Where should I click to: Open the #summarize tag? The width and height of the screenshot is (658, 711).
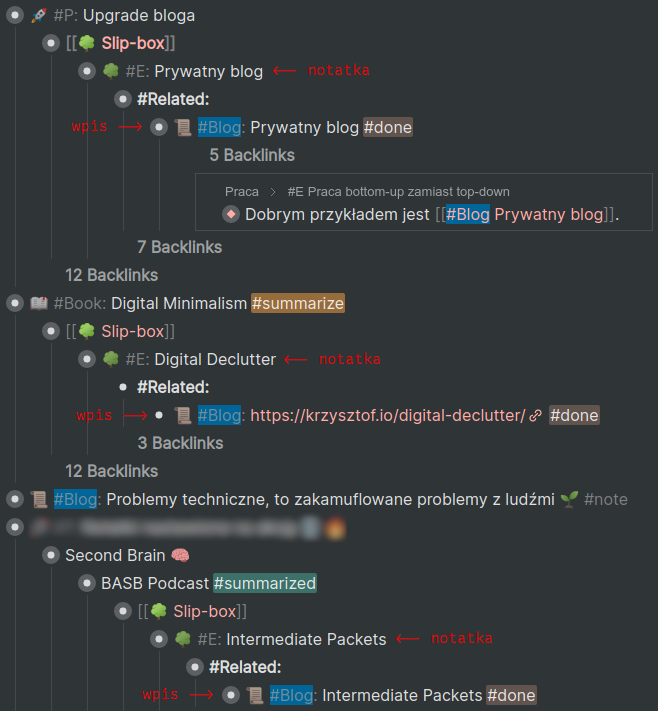click(x=298, y=303)
